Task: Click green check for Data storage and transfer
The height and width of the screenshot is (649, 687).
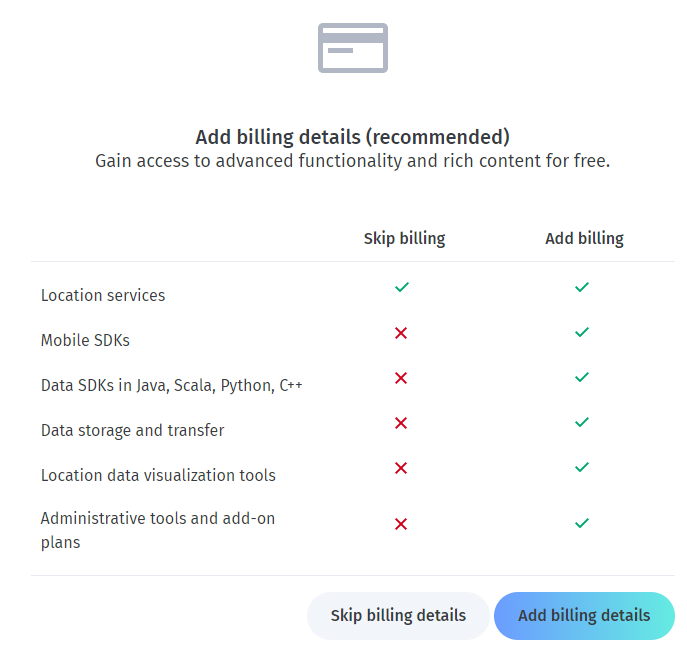Action: (x=582, y=423)
